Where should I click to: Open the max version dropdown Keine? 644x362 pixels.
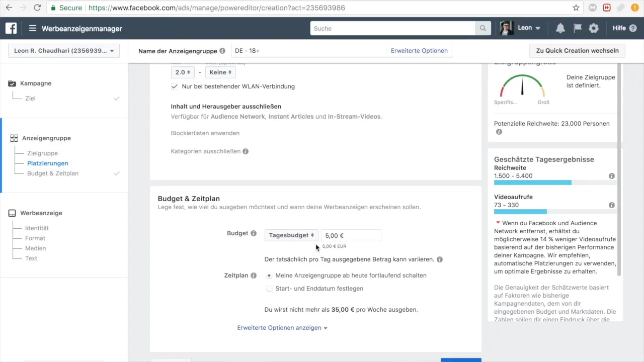[220, 72]
